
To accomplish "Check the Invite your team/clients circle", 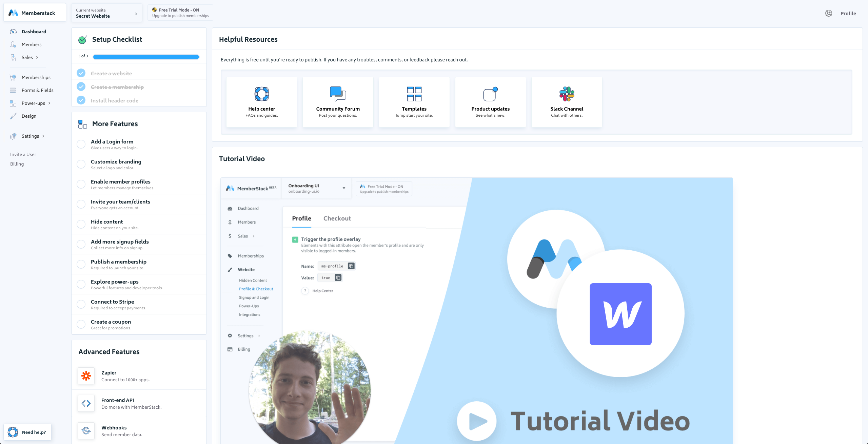I will coord(81,204).
